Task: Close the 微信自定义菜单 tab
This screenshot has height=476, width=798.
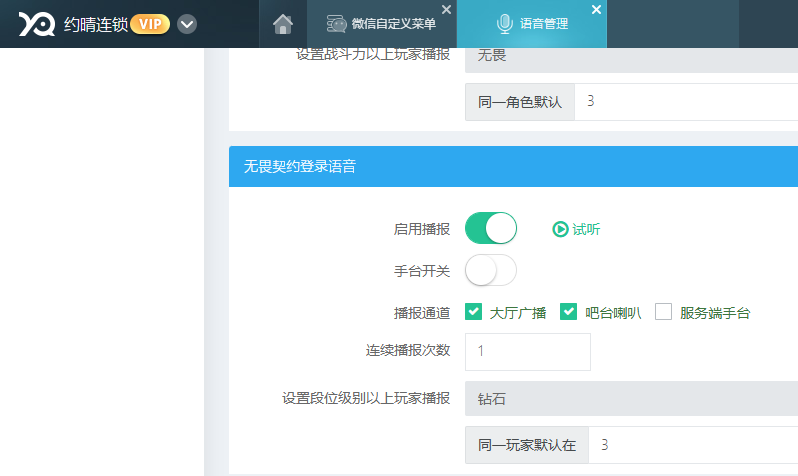Action: [446, 10]
